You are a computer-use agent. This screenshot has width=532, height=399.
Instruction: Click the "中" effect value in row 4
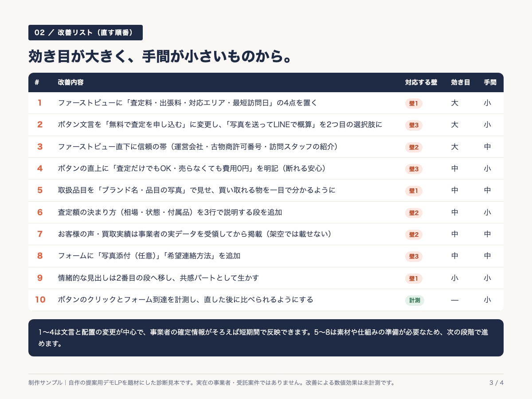(x=454, y=168)
